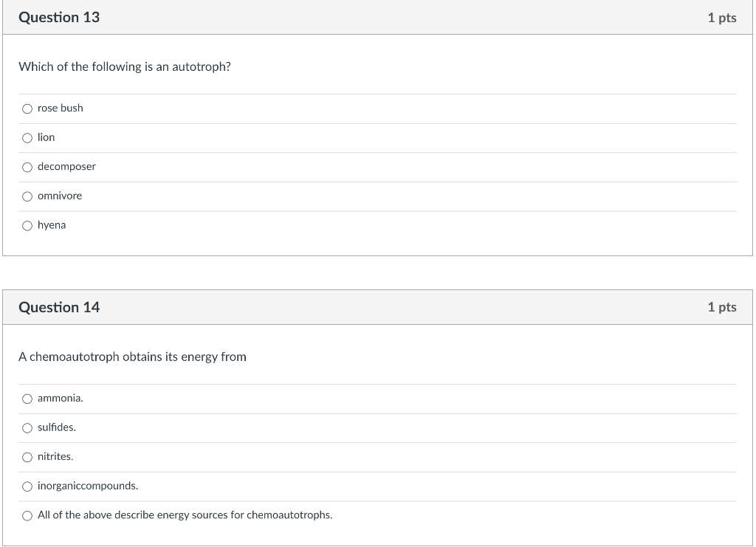Viewport: 756px width, 547px height.
Task: Choose the 'lion' answer option
Action: click(x=27, y=138)
